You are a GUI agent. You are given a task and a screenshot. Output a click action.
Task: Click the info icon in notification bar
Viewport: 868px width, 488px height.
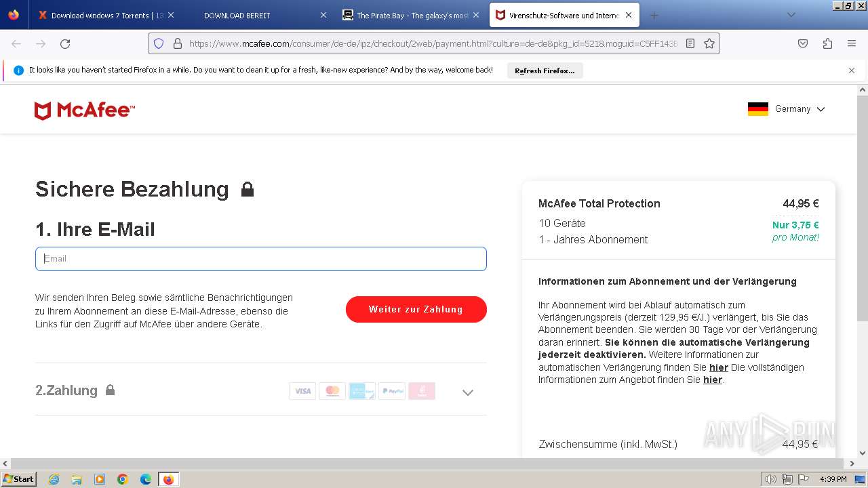18,70
